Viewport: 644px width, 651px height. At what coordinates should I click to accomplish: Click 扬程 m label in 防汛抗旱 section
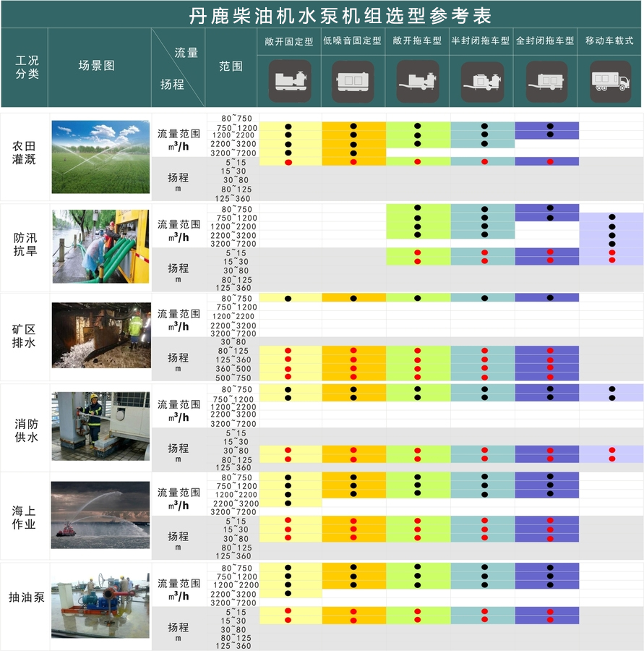tap(178, 273)
